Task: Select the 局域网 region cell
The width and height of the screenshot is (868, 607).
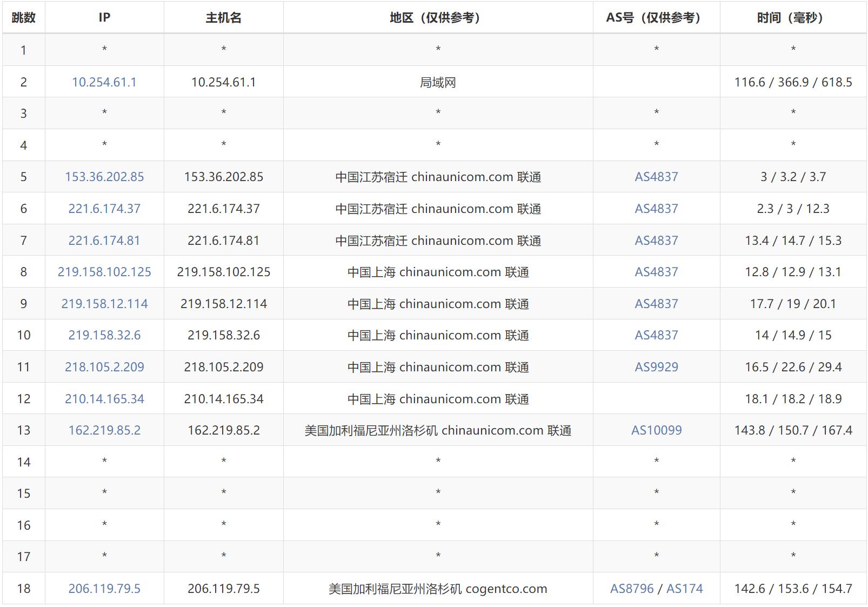Action: coord(438,82)
